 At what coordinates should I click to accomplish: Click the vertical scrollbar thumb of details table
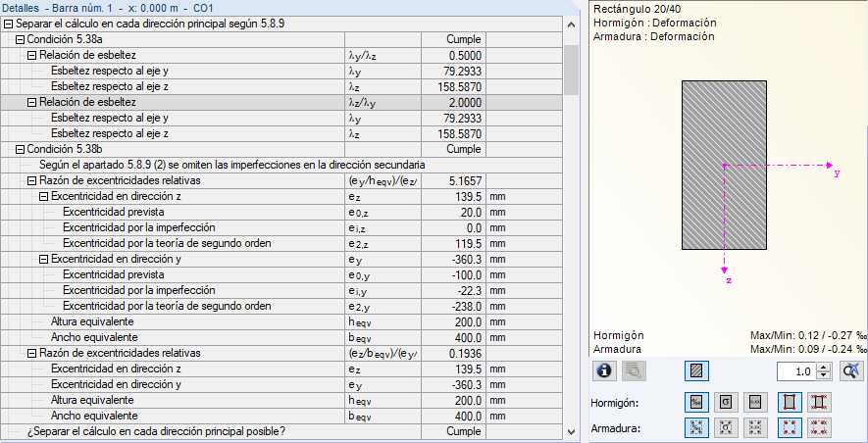[571, 70]
